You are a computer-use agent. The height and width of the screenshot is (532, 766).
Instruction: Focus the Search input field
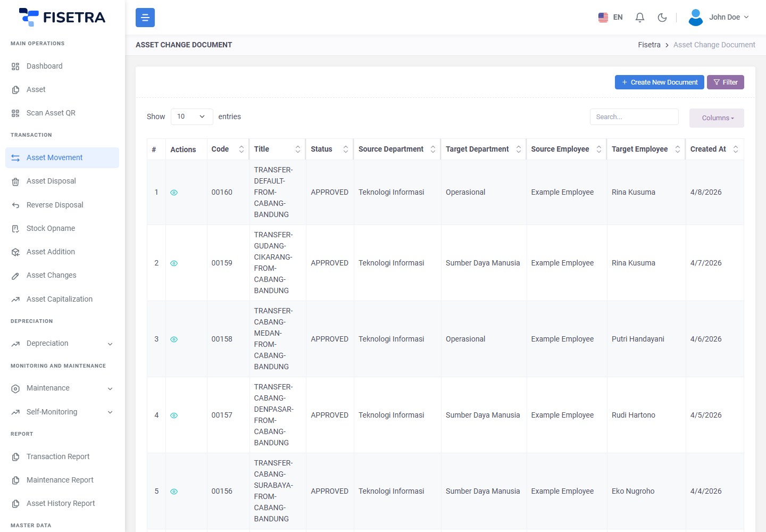tap(634, 117)
